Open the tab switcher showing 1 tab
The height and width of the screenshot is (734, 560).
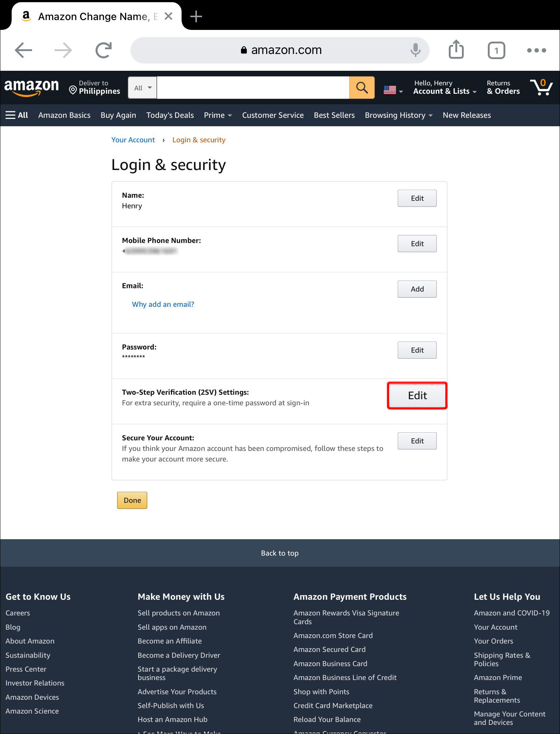pyautogui.click(x=496, y=50)
